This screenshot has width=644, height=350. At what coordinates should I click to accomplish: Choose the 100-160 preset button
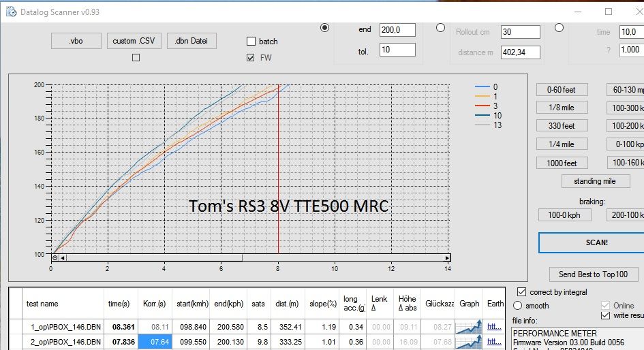[626, 163]
